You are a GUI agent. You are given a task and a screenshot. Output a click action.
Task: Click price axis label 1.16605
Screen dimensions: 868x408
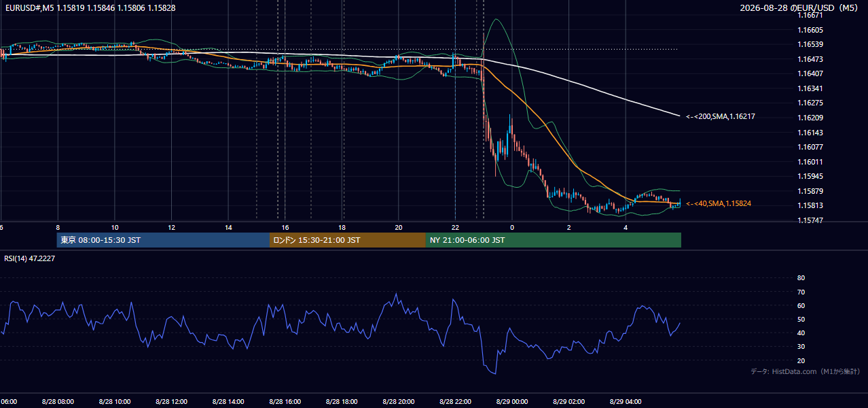[x=810, y=30]
